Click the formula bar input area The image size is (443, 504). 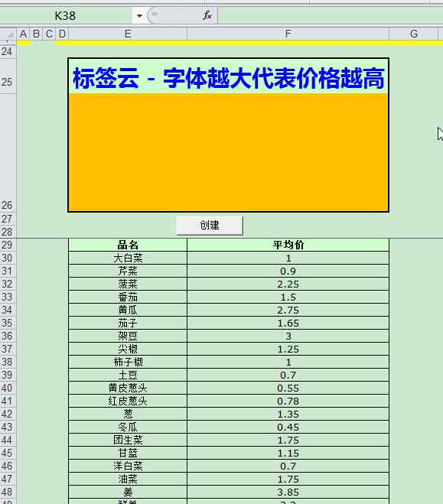[331, 15]
